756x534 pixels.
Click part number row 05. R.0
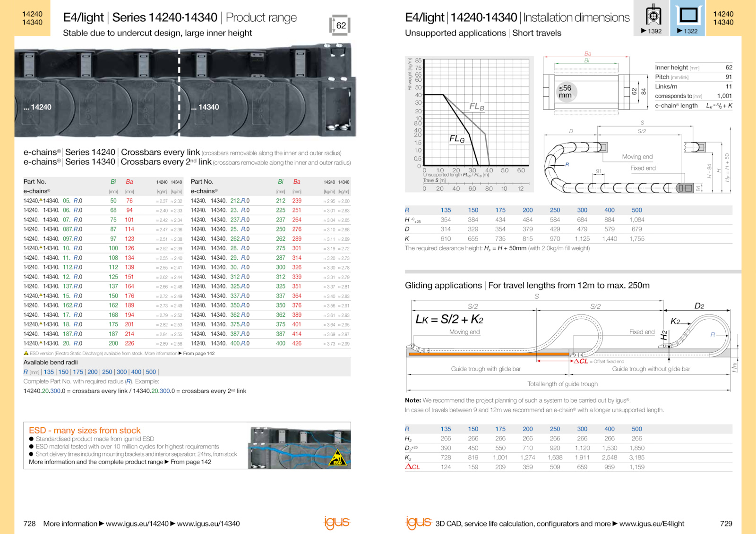point(103,201)
